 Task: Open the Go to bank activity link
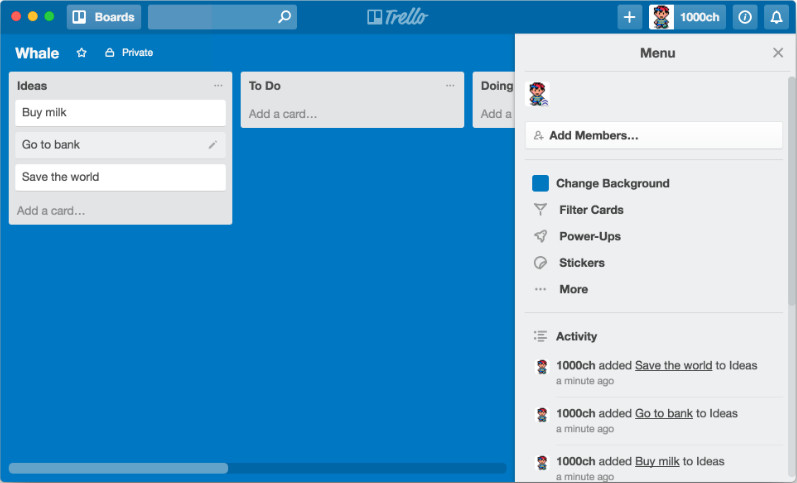664,413
